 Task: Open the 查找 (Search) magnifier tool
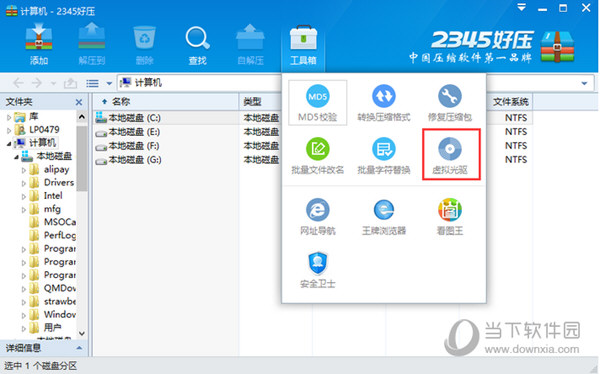coord(197,45)
